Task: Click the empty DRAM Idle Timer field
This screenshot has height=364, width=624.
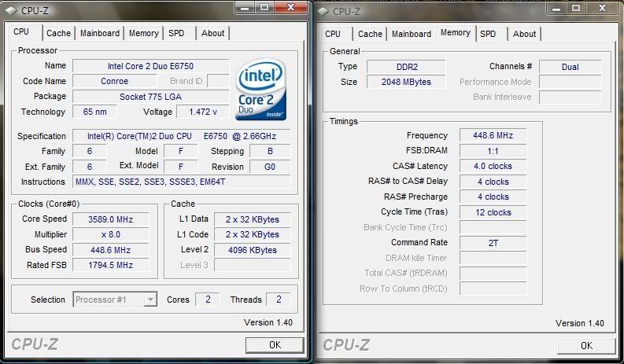Action: pyautogui.click(x=493, y=258)
